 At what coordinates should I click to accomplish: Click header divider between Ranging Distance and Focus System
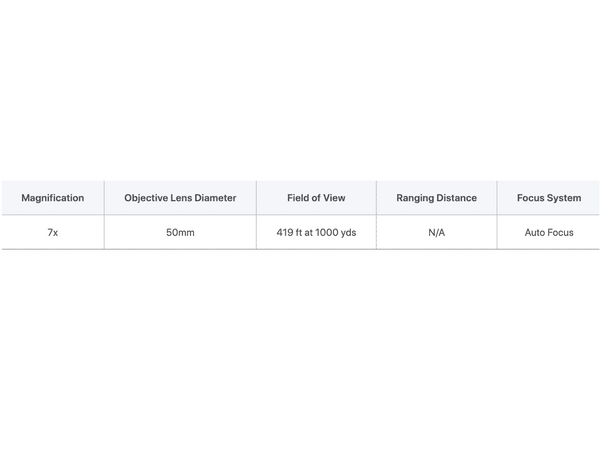(497, 198)
